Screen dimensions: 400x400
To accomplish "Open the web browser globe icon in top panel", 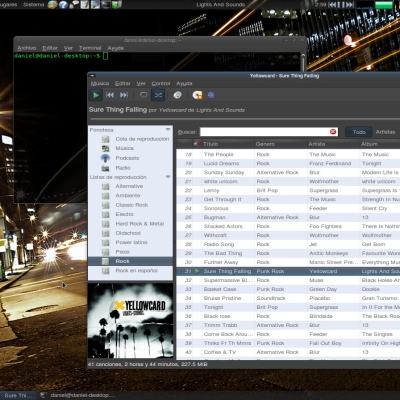I will pyautogui.click(x=53, y=4).
